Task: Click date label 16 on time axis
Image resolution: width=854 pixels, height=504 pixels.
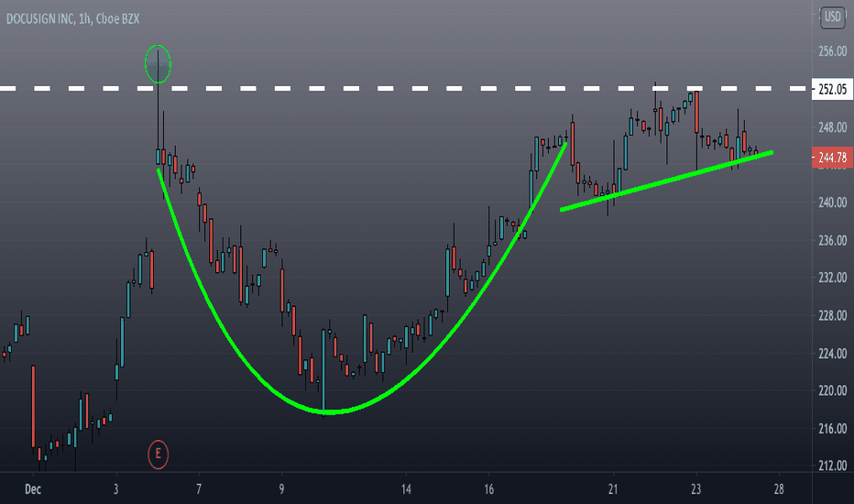Action: pyautogui.click(x=489, y=489)
